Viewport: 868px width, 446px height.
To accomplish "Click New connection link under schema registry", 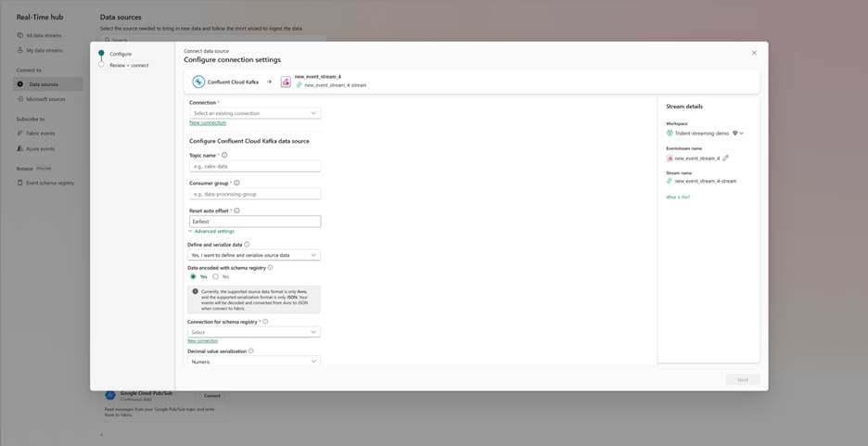I will pos(202,341).
